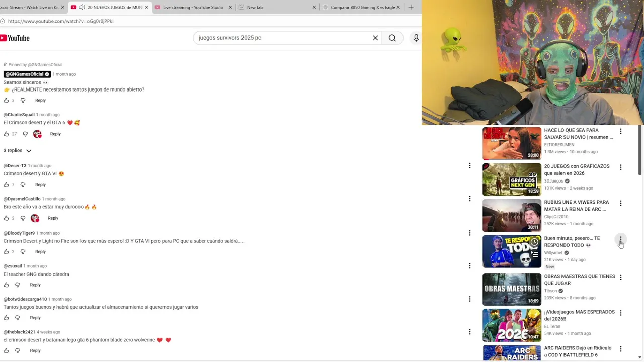The image size is (644, 362).
Task: Open @CharlieSquall's profile link
Action: coord(19,115)
